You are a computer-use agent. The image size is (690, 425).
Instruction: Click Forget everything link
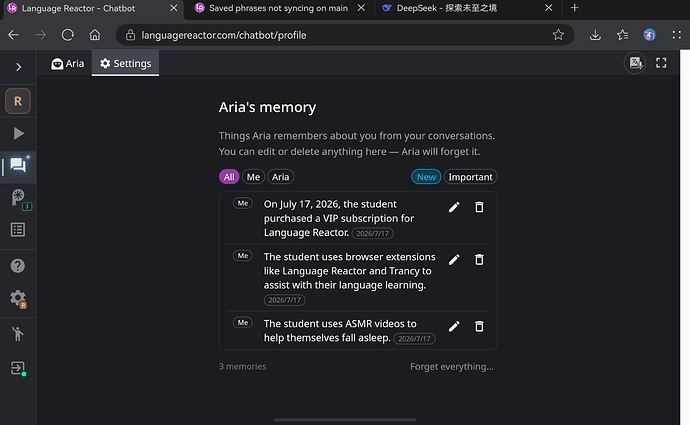point(451,366)
